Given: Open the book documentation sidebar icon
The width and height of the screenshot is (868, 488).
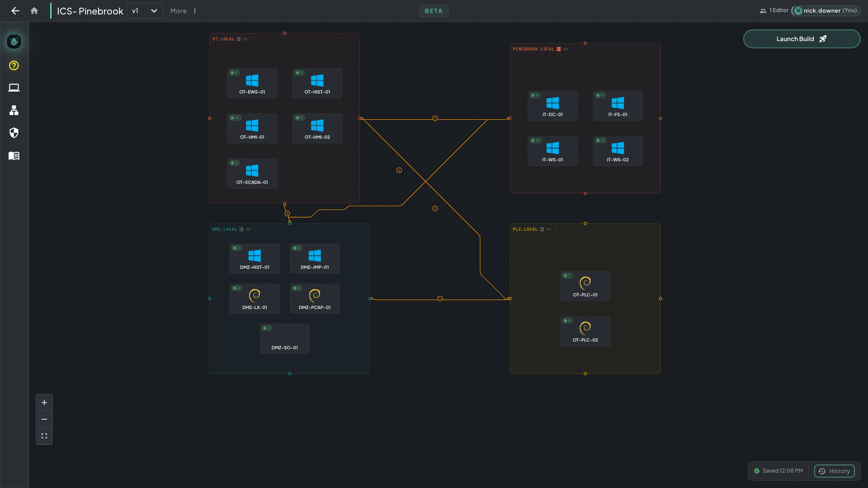Looking at the screenshot, I should pyautogui.click(x=14, y=155).
